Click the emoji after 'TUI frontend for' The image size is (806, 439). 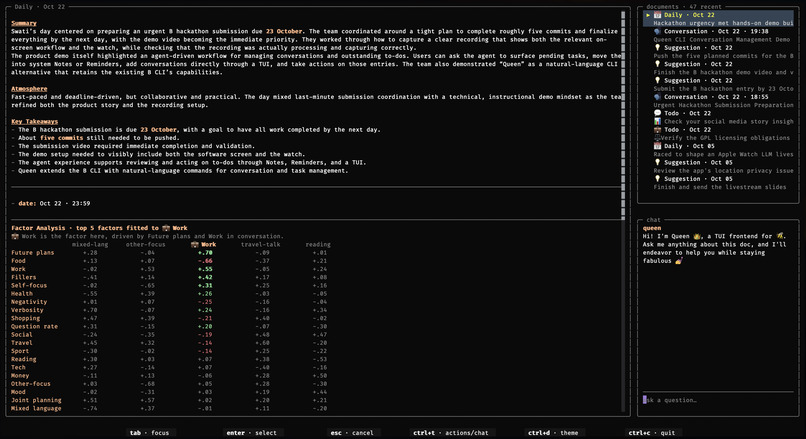[780, 236]
